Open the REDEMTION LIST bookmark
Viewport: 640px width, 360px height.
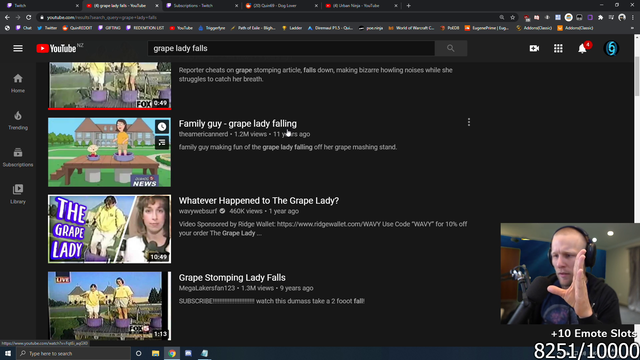click(x=145, y=28)
